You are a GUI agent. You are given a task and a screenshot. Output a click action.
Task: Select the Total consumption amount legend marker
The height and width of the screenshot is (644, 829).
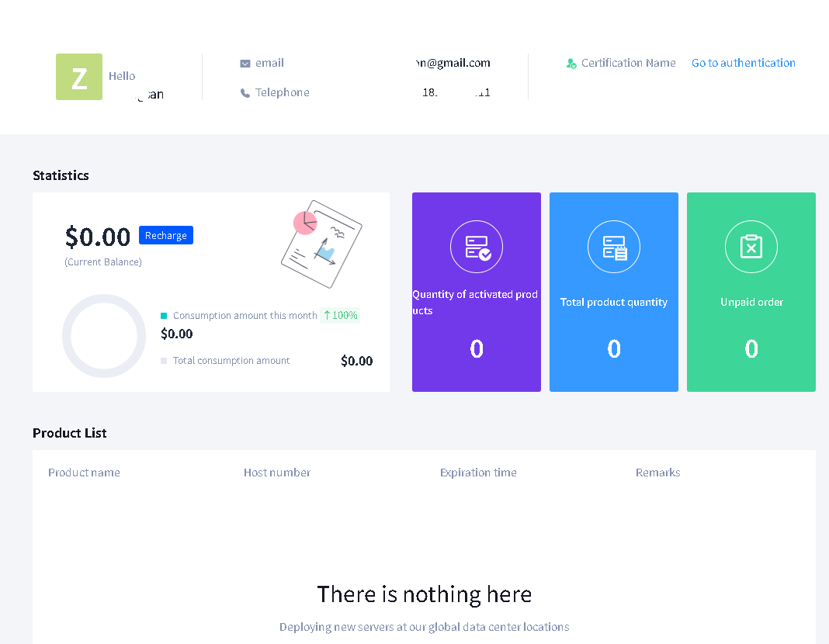(x=164, y=360)
